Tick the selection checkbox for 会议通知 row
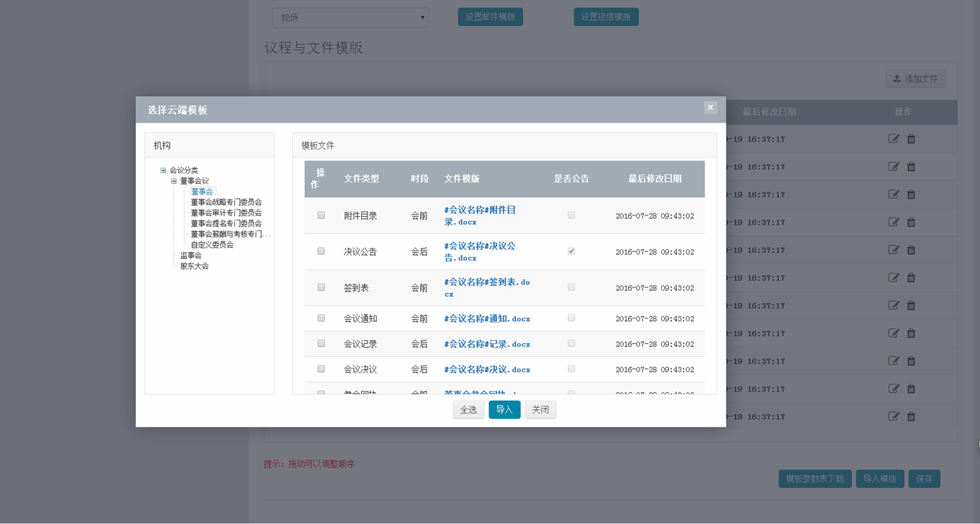The width and height of the screenshot is (980, 524). click(x=321, y=318)
